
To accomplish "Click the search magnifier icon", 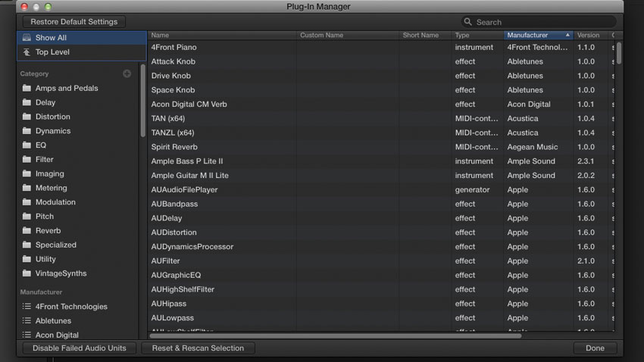I will [467, 22].
